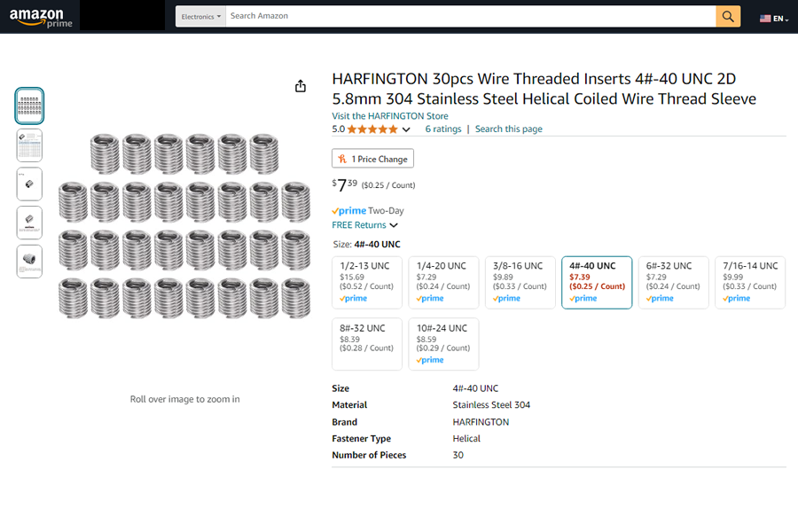The width and height of the screenshot is (798, 532).
Task: Visit the HARFINGTON Store link
Action: 390,116
